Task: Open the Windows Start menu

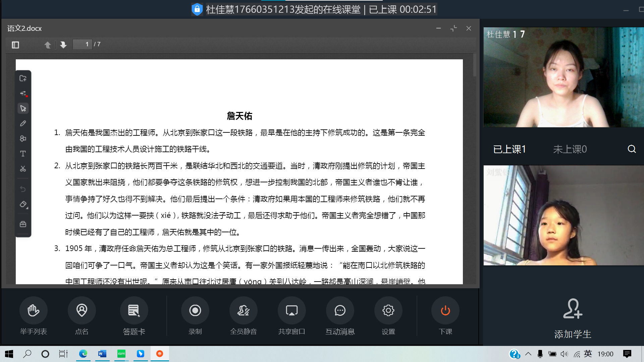Action: (9, 354)
